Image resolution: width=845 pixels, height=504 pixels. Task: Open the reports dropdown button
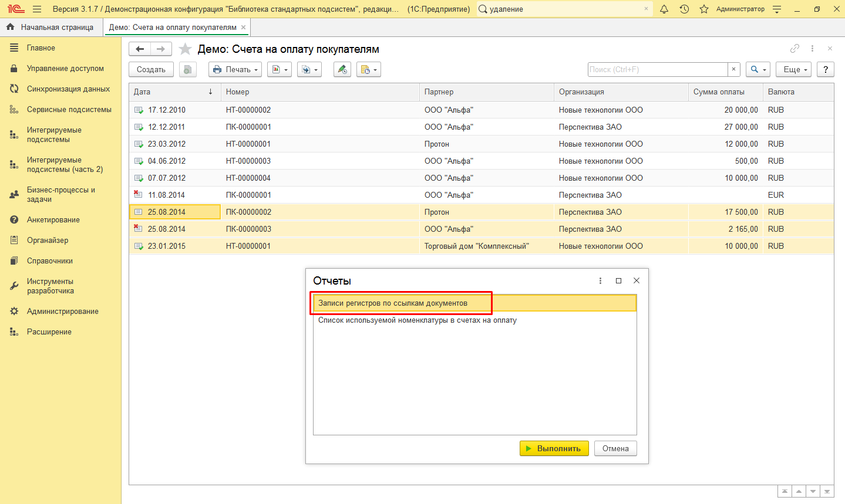(280, 69)
